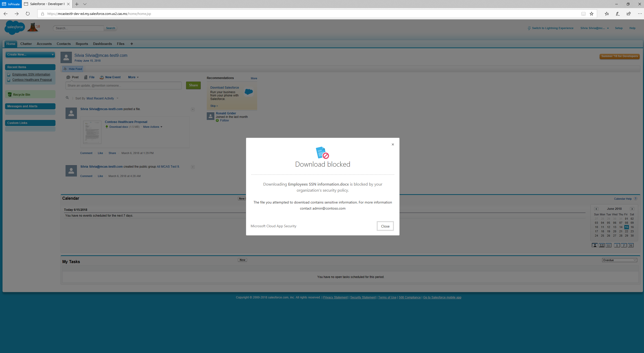Viewport: 644px width, 353px height.
Task: Click the Contoso Healthcare Proposal document thumbnail
Action: tap(92, 132)
